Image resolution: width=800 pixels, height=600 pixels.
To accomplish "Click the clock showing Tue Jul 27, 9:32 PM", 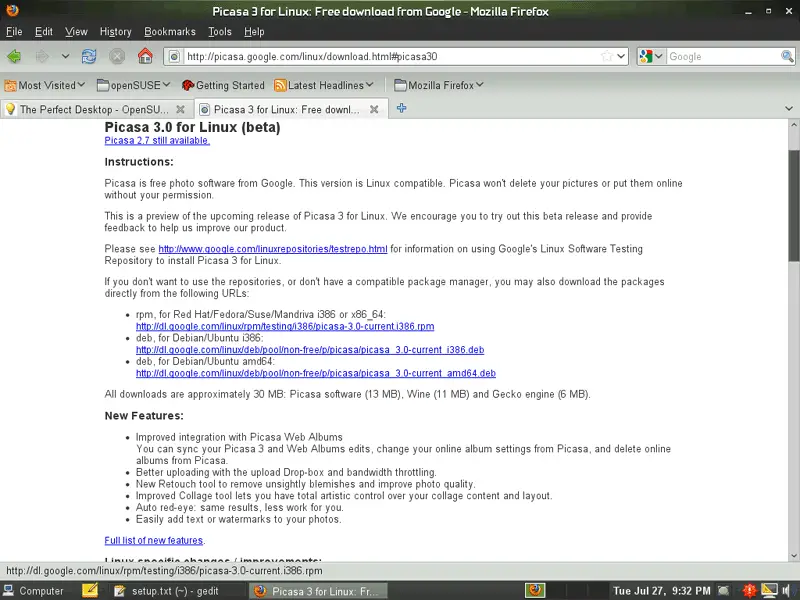I will point(661,591).
